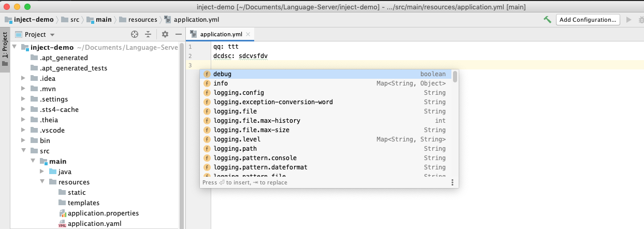Image resolution: width=644 pixels, height=229 pixels.
Task: Expand the .vscode folder
Action: coord(23,130)
